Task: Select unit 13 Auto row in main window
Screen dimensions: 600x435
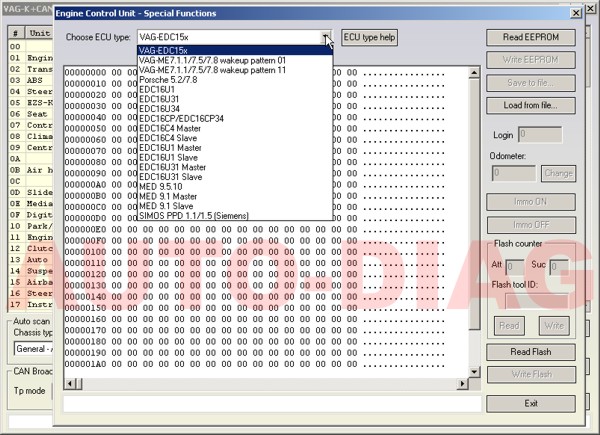Action: coord(30,260)
